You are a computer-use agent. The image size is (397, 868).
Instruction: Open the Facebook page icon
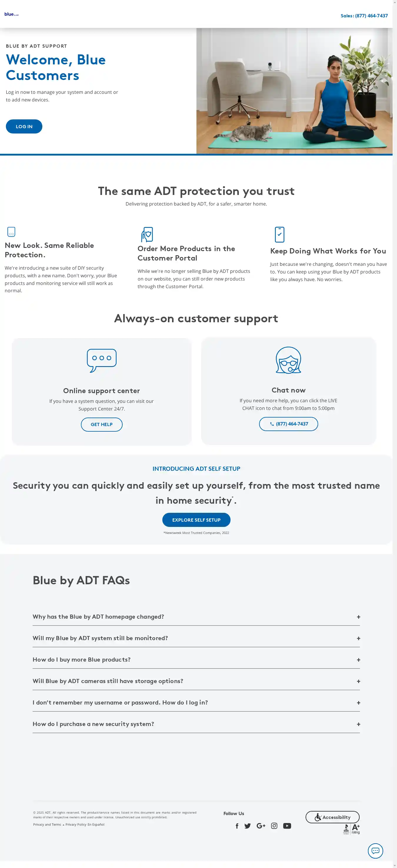tap(237, 826)
